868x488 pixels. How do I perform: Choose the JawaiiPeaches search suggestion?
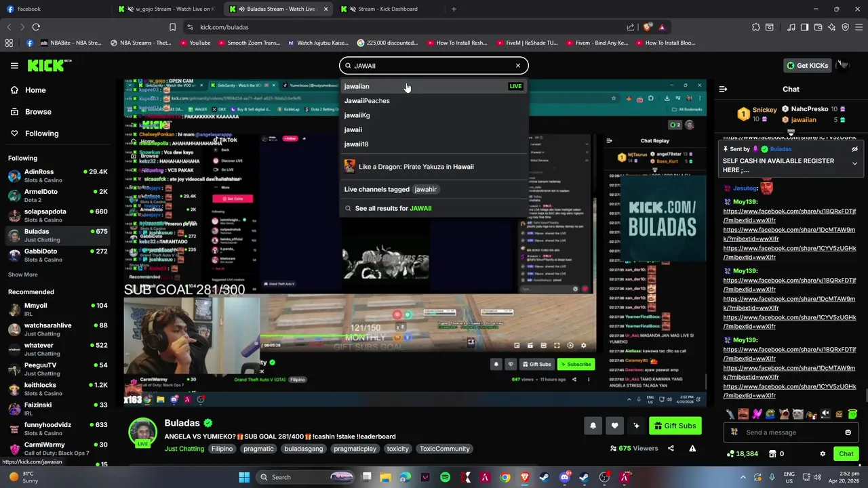(433, 100)
